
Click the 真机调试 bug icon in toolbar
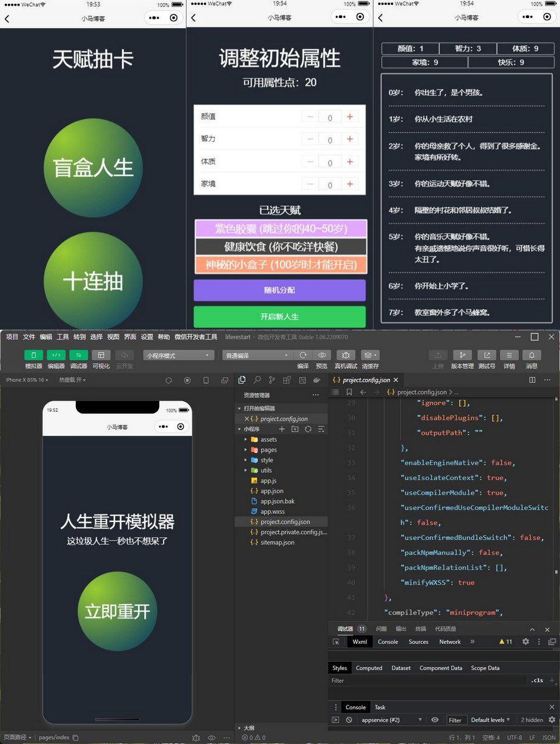346,355
